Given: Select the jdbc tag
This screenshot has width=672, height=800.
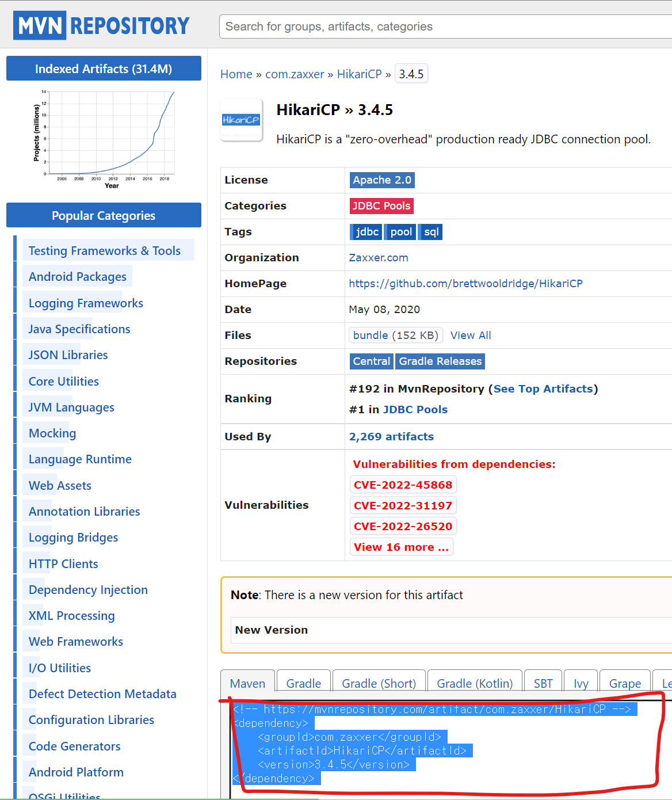Looking at the screenshot, I should [366, 232].
